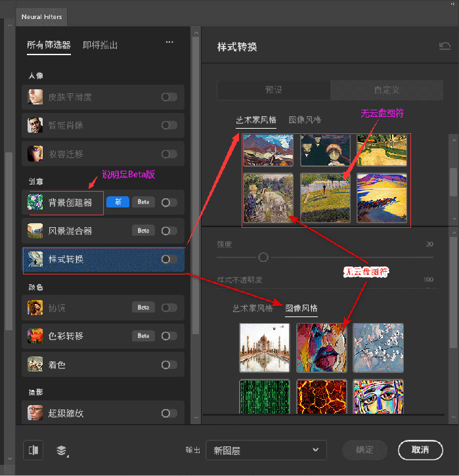Toggle the 妆容迁移 filter switch
This screenshot has height=476, width=459.
tap(169, 154)
